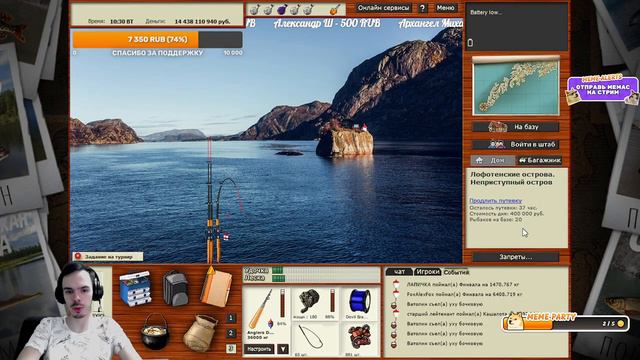Click the game time 10:30 ВТ
The height and width of the screenshot is (360, 640).
122,21
